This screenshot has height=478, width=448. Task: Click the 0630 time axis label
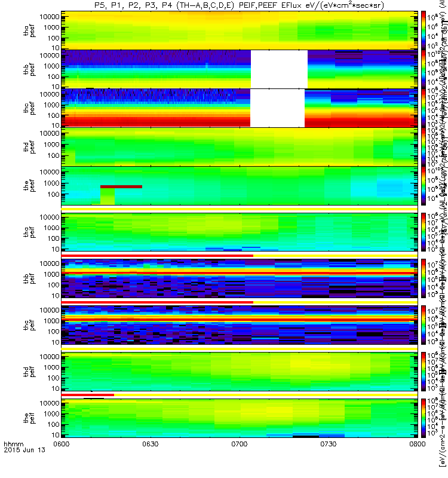tap(151, 444)
